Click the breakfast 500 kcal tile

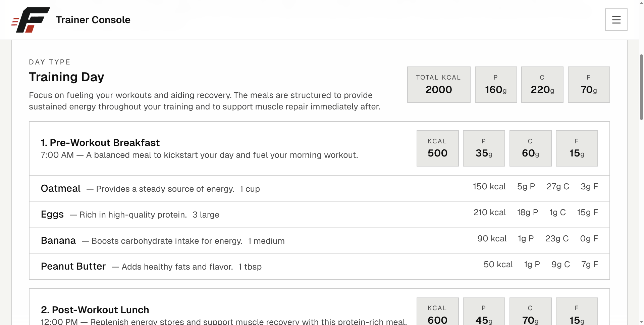click(437, 148)
